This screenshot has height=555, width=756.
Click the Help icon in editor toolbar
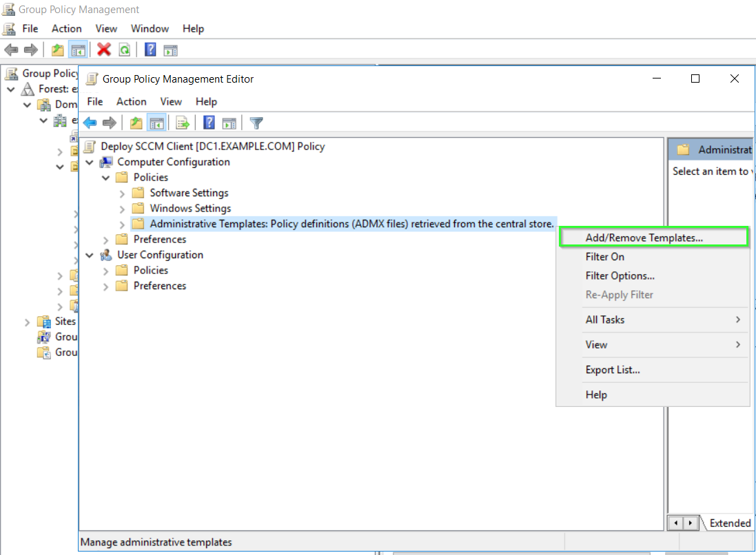click(209, 123)
